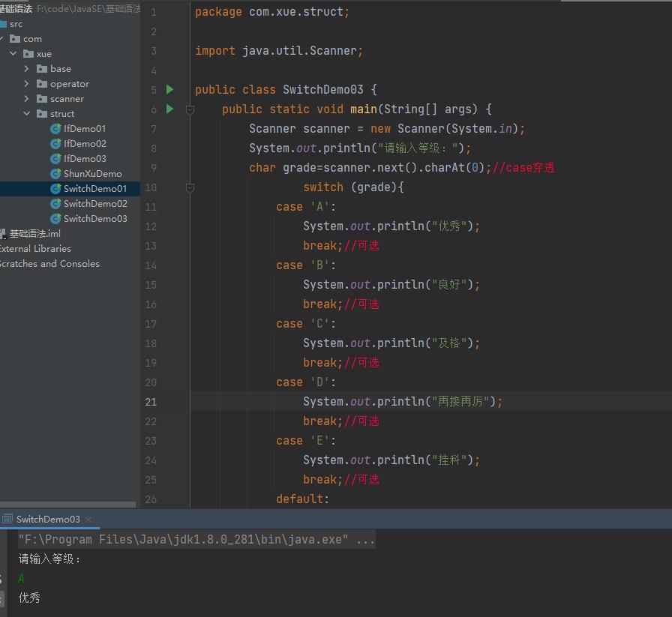Screen dimensions: 672x617
Task: Place cursor on 'switch (grade){' text
Action: click(x=353, y=187)
